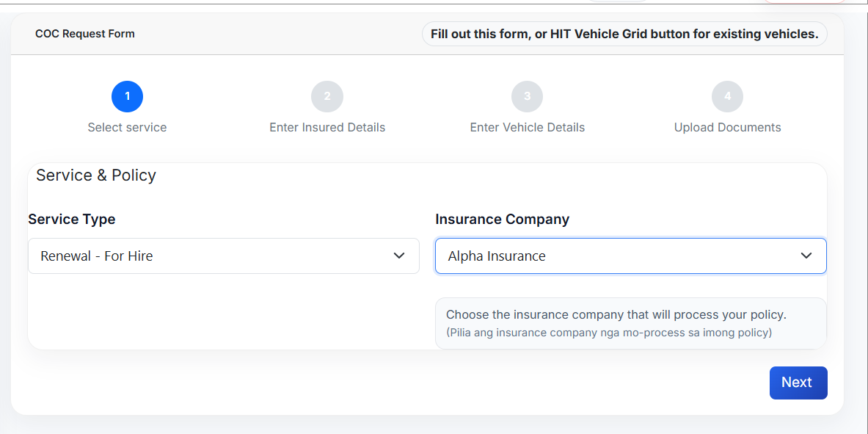Screen dimensions: 868x434
Task: Click the Insurance Company chevron arrow
Action: [x=806, y=256]
